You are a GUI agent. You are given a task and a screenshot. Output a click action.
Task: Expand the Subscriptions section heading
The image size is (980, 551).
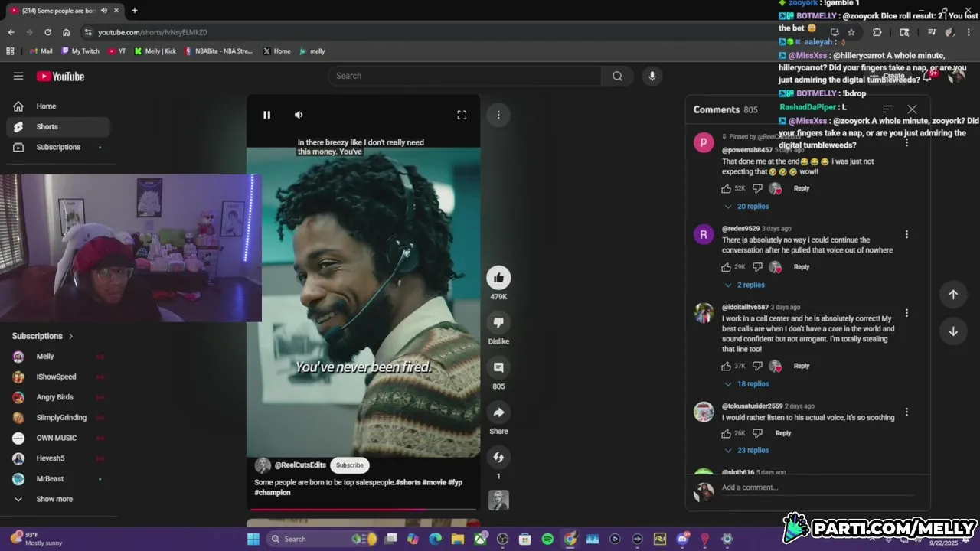click(x=43, y=336)
